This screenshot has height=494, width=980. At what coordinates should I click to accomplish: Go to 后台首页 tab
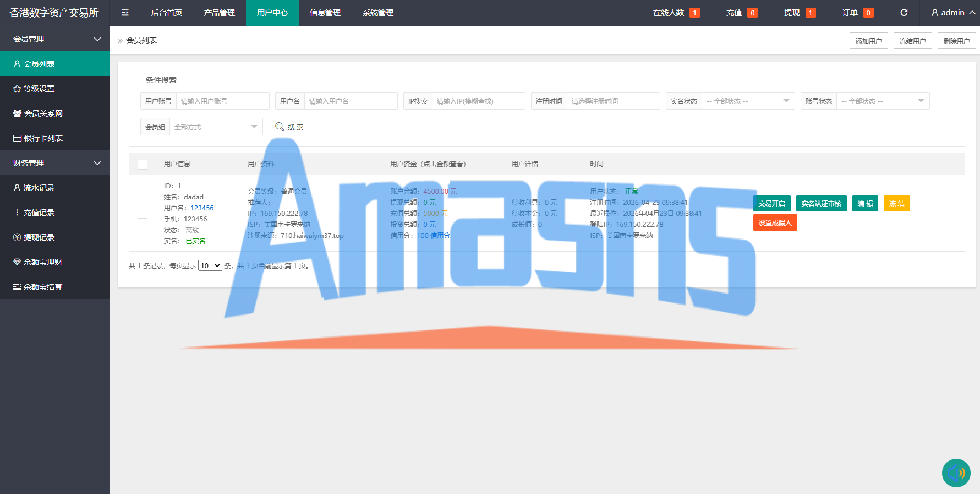pyautogui.click(x=167, y=13)
